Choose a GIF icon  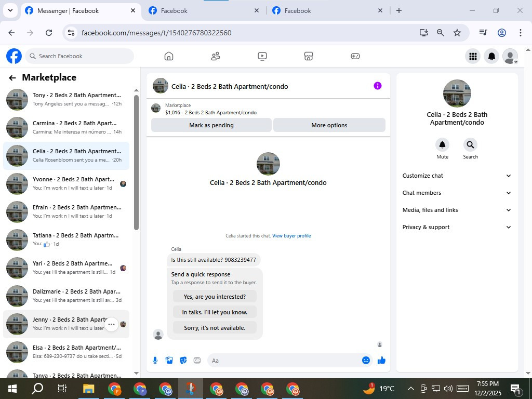tap(197, 361)
